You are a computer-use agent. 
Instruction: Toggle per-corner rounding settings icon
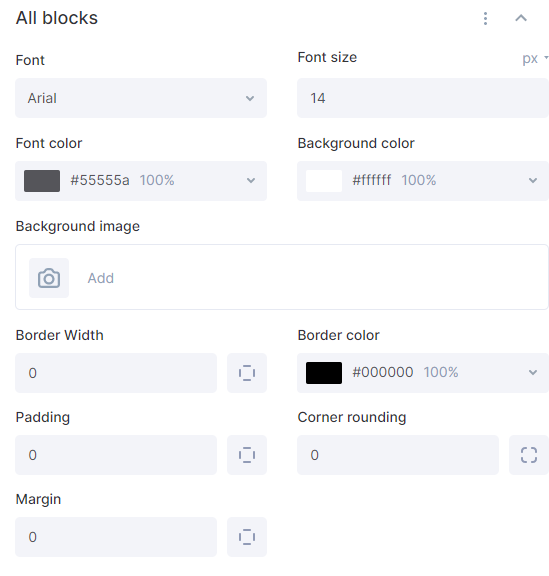tap(529, 455)
